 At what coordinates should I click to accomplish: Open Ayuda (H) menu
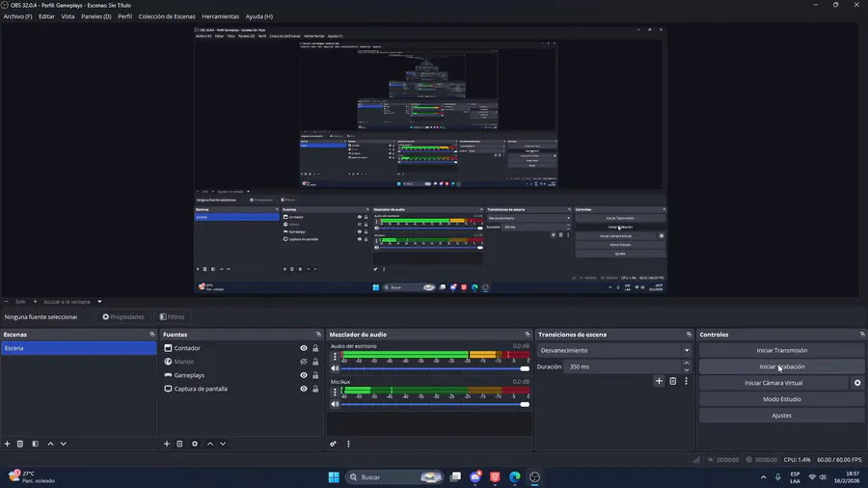259,16
